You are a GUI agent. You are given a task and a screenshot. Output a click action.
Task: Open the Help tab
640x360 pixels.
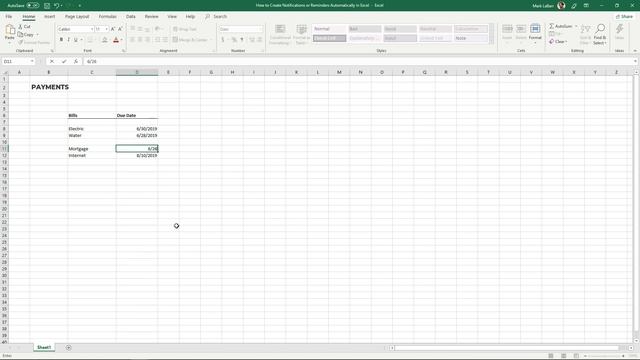(190, 16)
